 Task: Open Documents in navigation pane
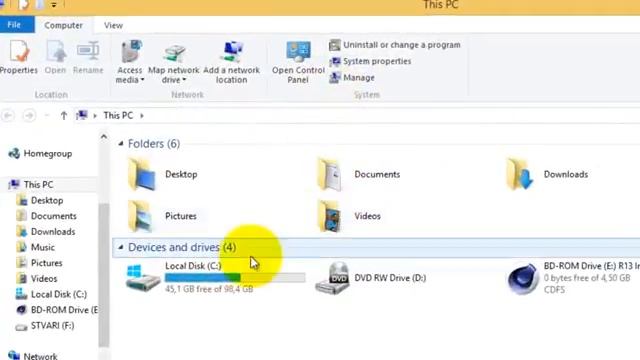[x=46, y=216]
